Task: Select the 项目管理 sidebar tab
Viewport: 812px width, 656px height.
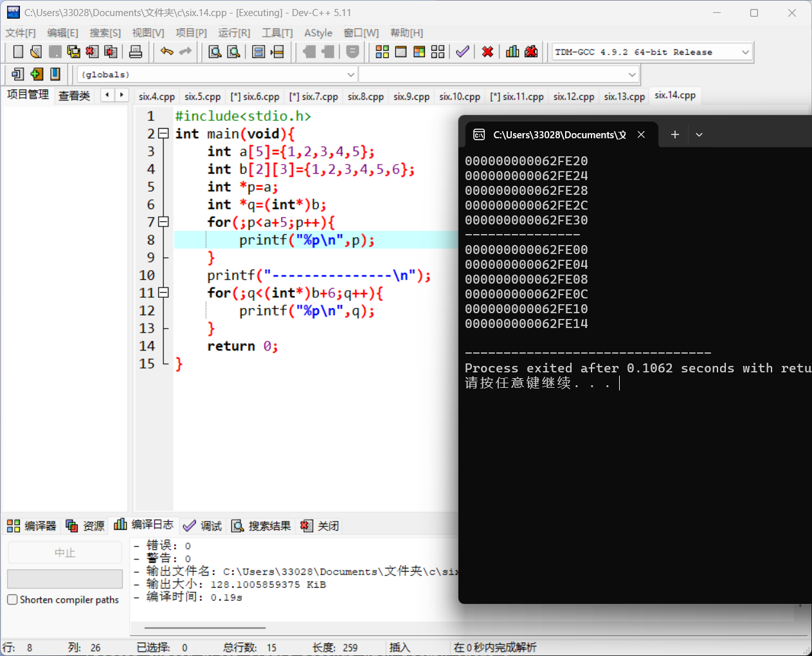Action: tap(28, 95)
